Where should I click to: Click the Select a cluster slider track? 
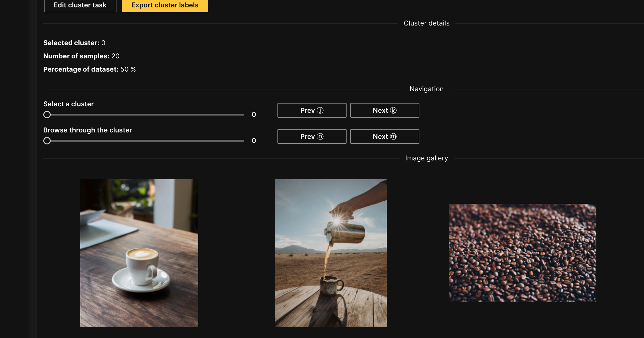tap(144, 114)
